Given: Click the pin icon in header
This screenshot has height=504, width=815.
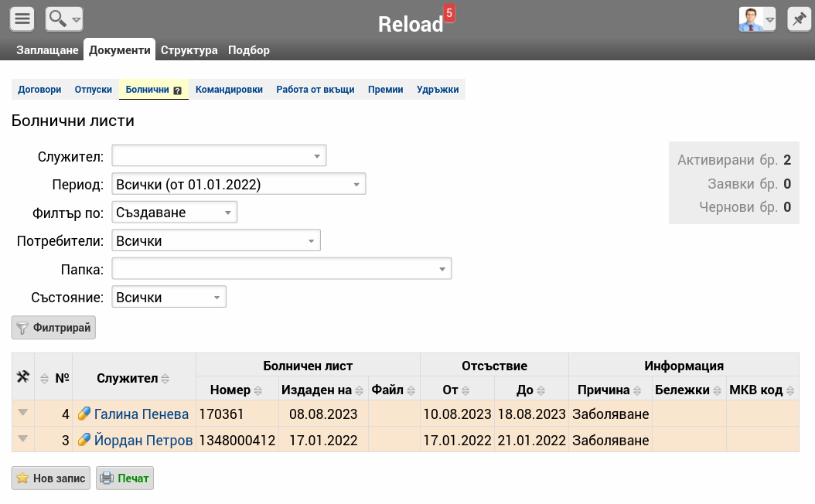Looking at the screenshot, I should tap(799, 19).
